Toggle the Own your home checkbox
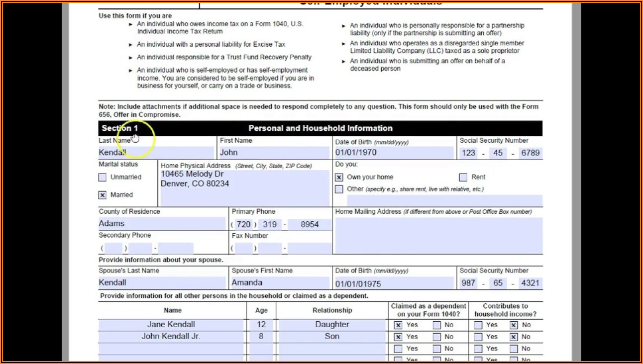Image resolution: width=643 pixels, height=364 pixels. tap(339, 178)
